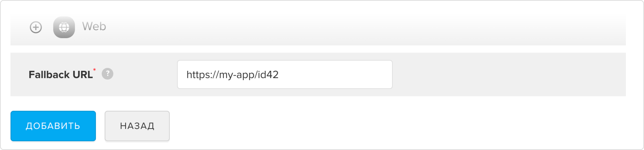The width and height of the screenshot is (644, 150).
Task: Click the Web platform label
Action: pyautogui.click(x=94, y=26)
